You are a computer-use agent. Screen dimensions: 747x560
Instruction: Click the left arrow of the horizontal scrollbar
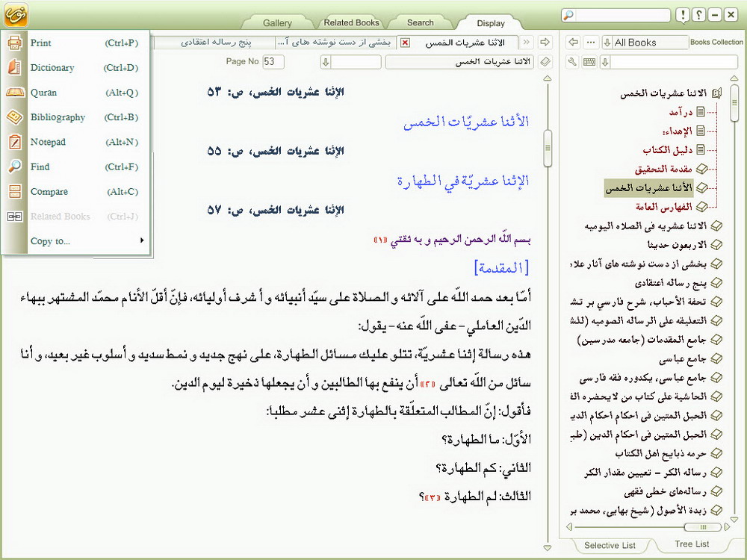[x=568, y=526]
